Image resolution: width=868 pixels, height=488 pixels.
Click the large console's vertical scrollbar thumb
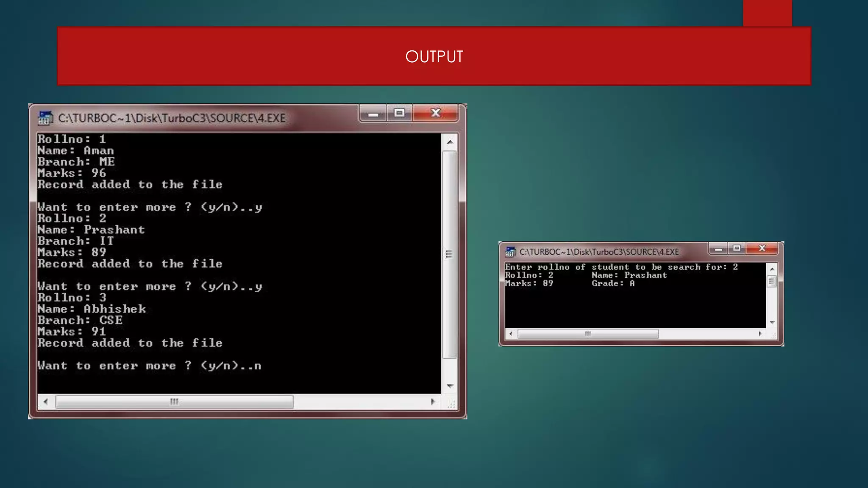449,254
